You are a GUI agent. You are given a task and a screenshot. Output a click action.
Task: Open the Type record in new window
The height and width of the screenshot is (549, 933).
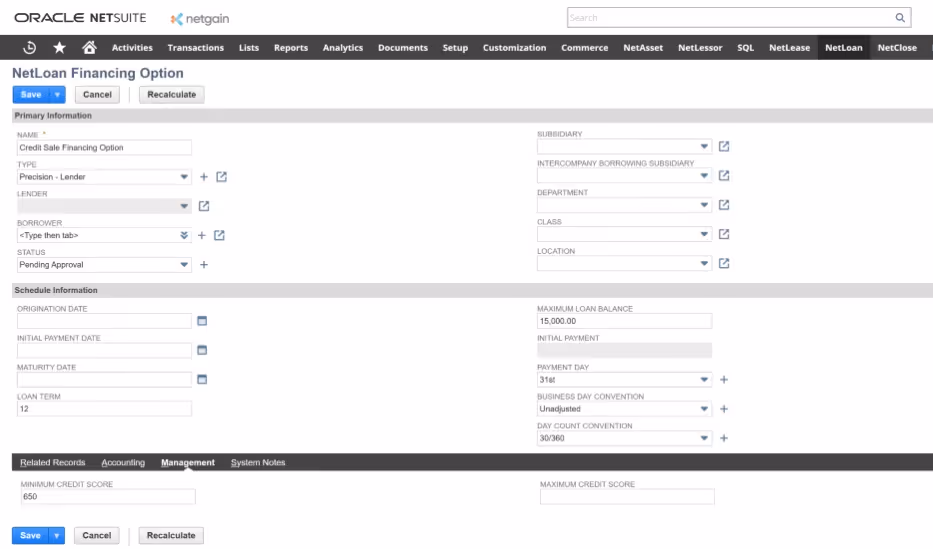coord(221,177)
